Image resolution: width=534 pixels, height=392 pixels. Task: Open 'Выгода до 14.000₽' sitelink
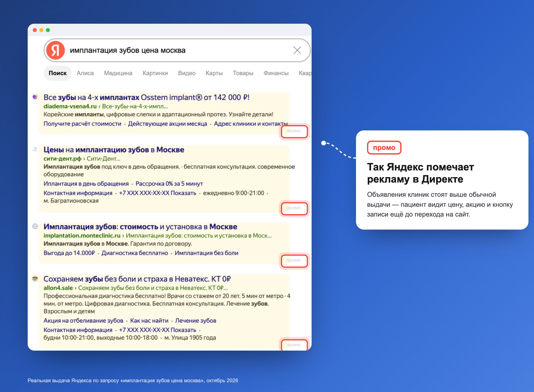coord(69,253)
